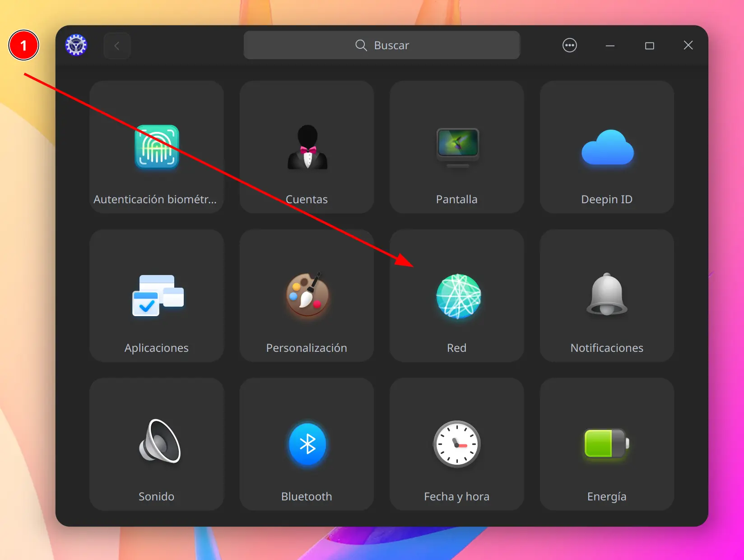Click the Control Center gear logo
Viewport: 744px width, 560px height.
(x=76, y=45)
